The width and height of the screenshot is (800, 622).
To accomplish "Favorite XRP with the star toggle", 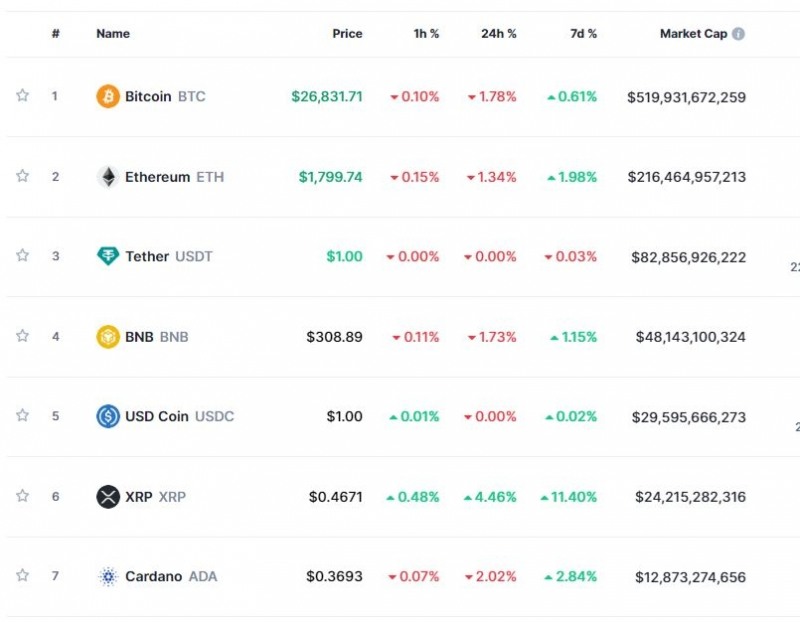I will click(22, 496).
